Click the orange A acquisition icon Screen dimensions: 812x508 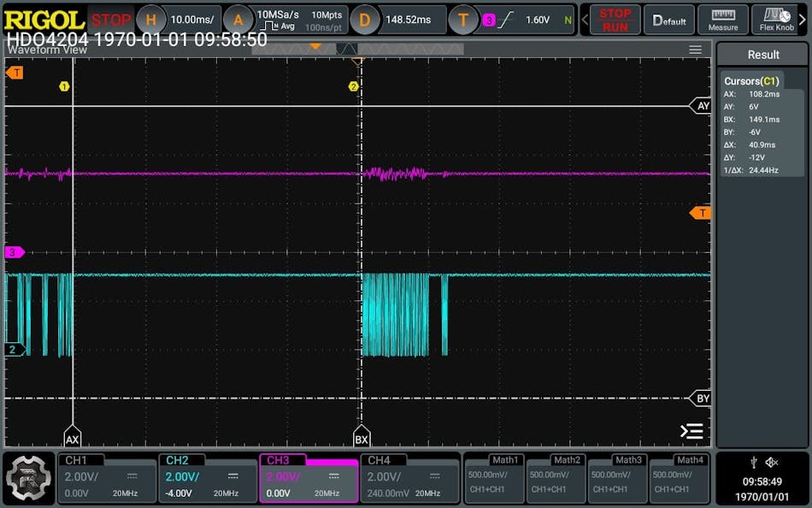239,19
